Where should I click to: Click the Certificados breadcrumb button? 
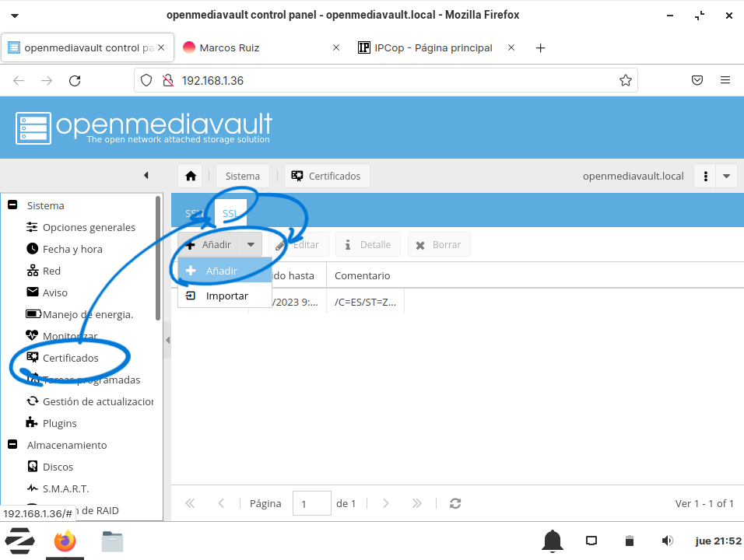click(327, 176)
